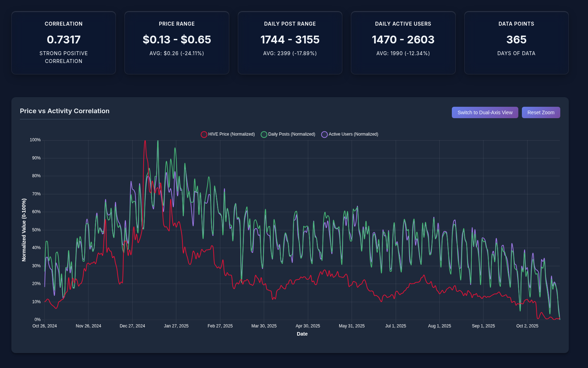Click the green Daily Posts legend circle
The image size is (588, 368).
click(264, 135)
